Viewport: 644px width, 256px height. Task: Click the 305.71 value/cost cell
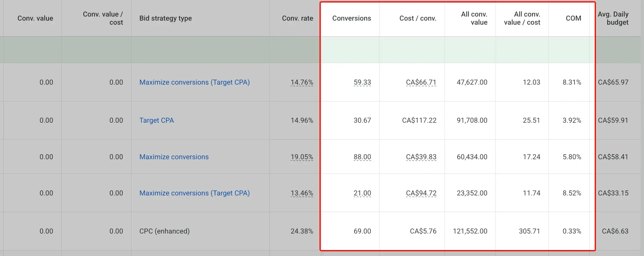[529, 231]
